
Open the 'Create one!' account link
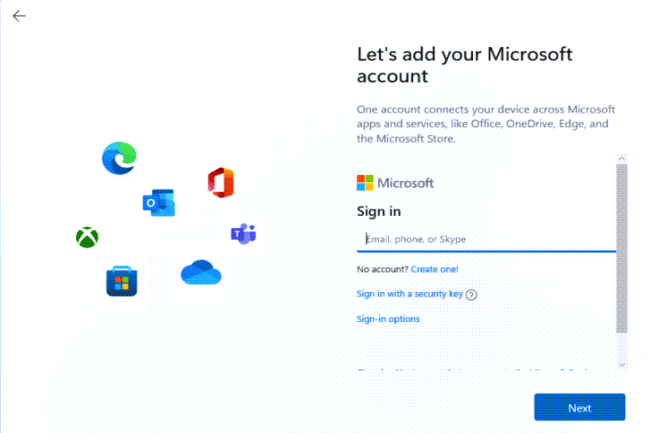click(x=434, y=269)
